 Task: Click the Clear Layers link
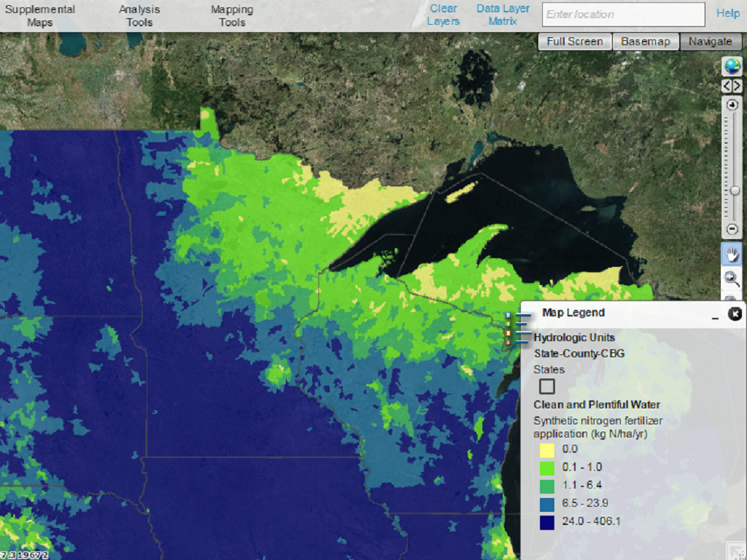pyautogui.click(x=443, y=14)
